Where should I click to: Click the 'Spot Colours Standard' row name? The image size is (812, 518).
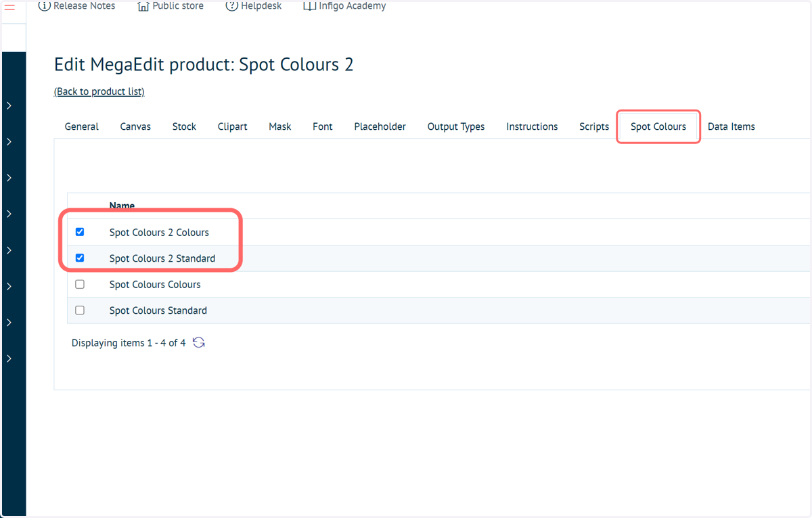[158, 310]
